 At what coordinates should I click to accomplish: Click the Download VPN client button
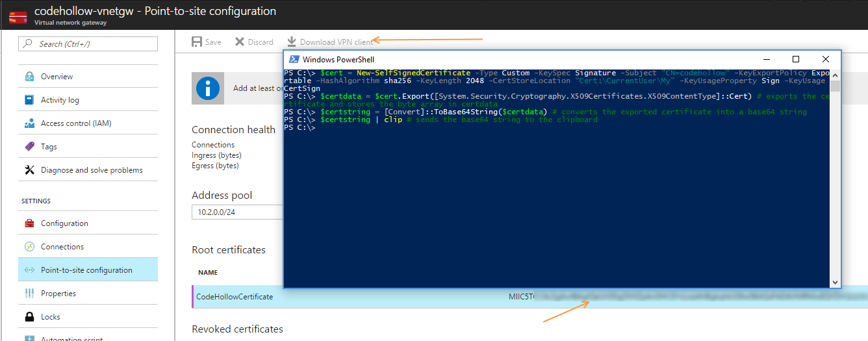coord(330,42)
